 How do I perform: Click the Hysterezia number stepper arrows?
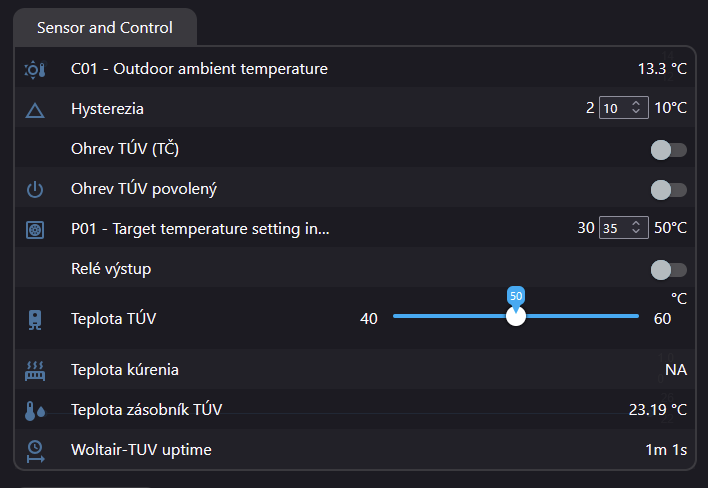coord(636,108)
